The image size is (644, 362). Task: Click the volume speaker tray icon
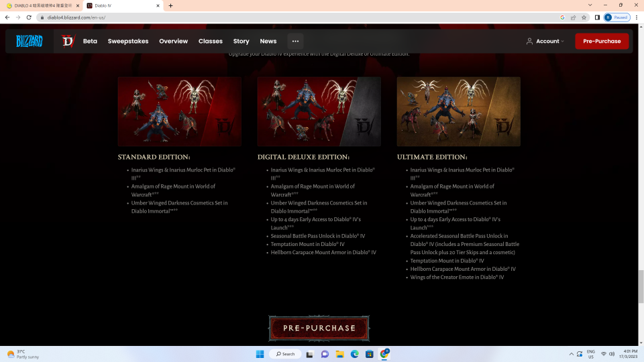point(612,354)
